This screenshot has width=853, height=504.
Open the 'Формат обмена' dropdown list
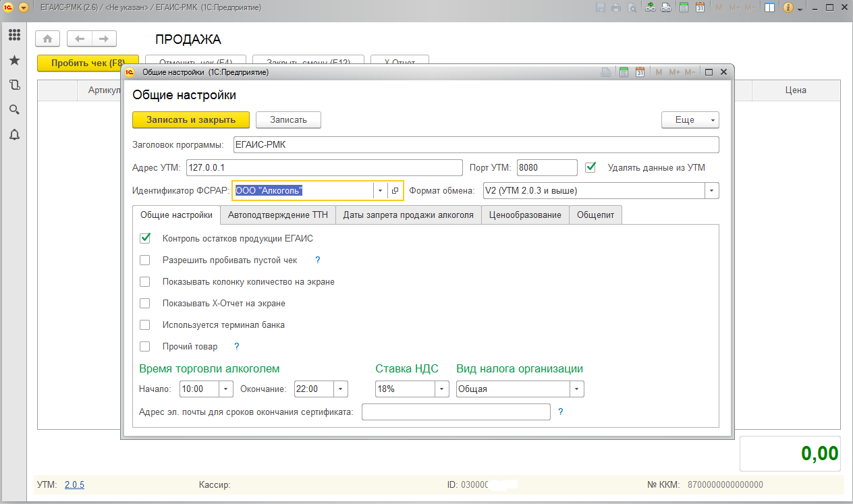[x=711, y=191]
